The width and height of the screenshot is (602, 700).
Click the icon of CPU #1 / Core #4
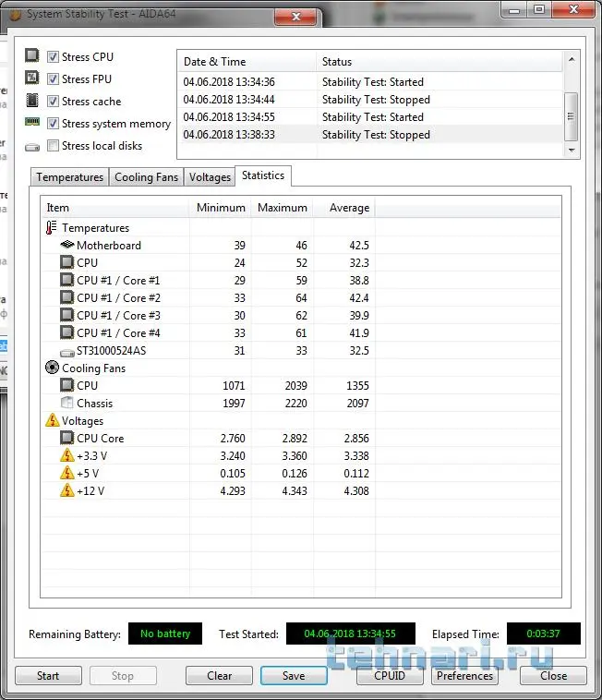[x=66, y=332]
